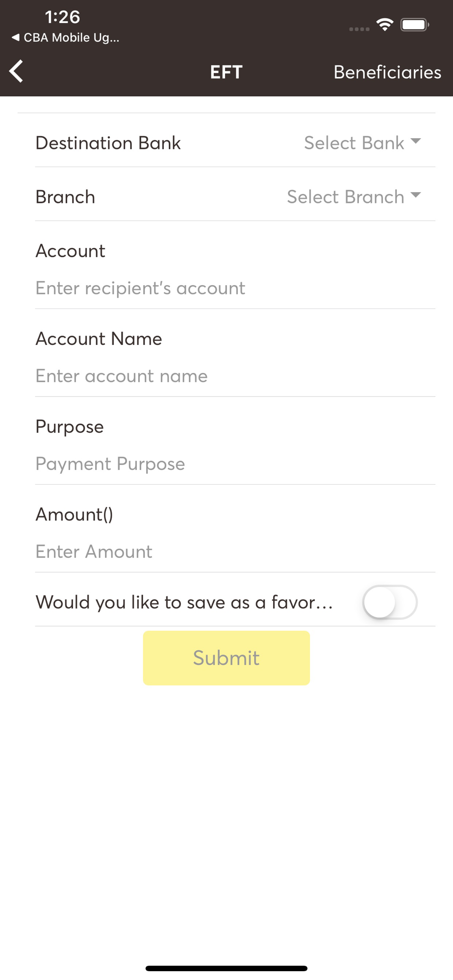Click the arrow icon beside Select Bank
This screenshot has height=980, width=453.
tap(416, 142)
